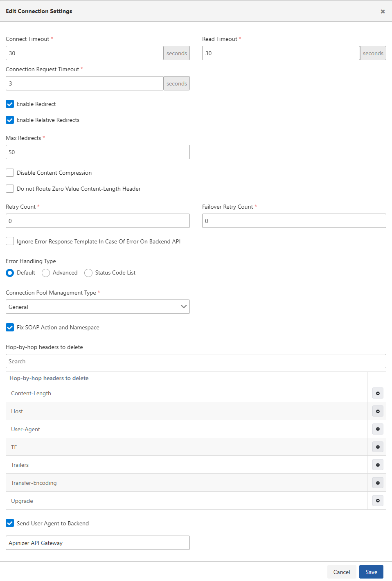Focus the hop-by-hop headers Search field

[x=196, y=361]
